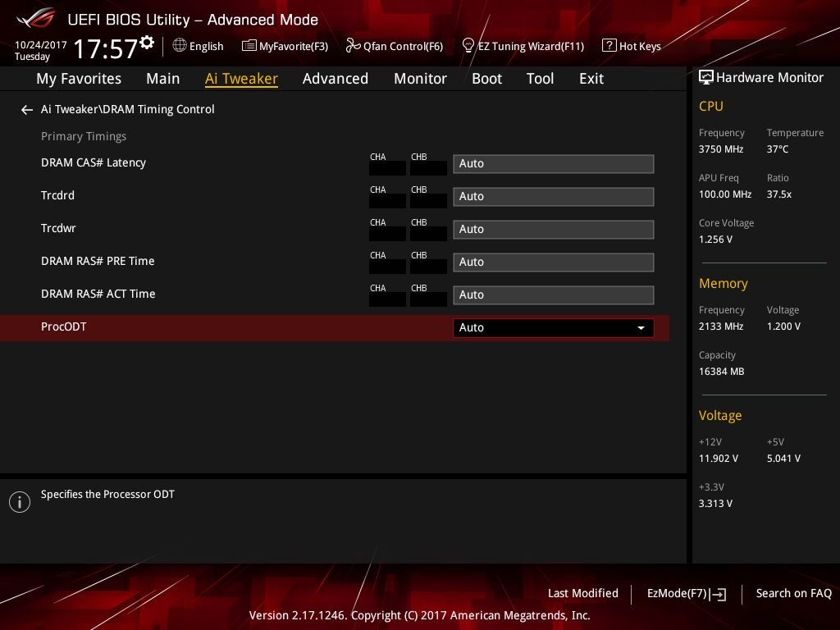Click the English language button
Viewport: 840px width, 630px height.
198,46
